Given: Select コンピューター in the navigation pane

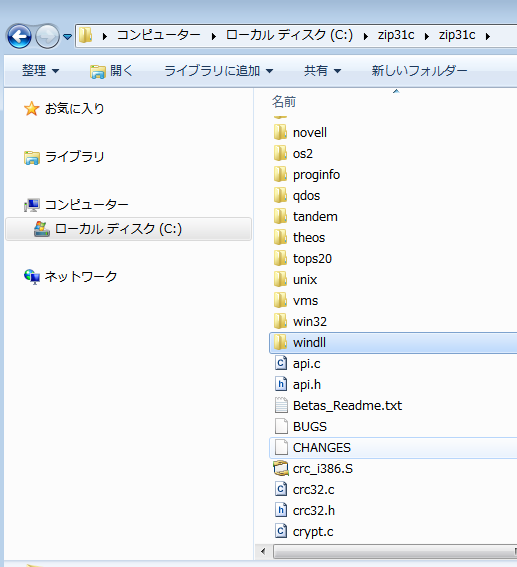Looking at the screenshot, I should pos(87,205).
